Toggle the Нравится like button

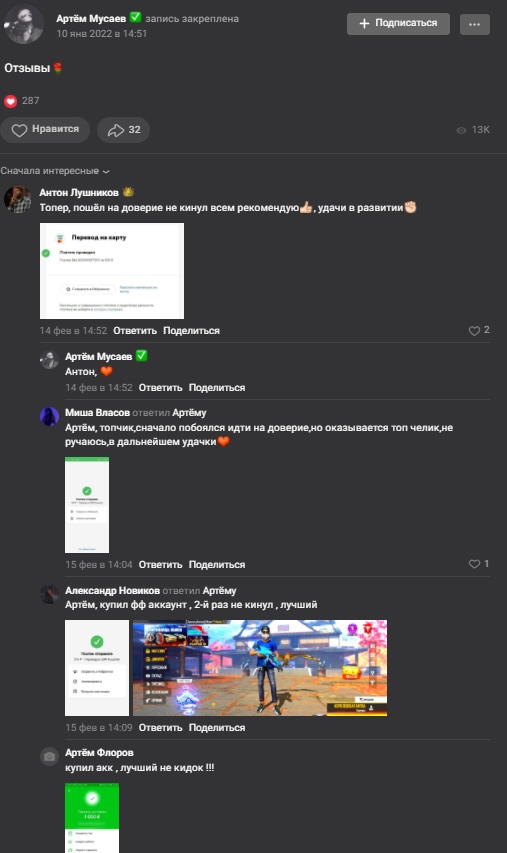(45, 130)
